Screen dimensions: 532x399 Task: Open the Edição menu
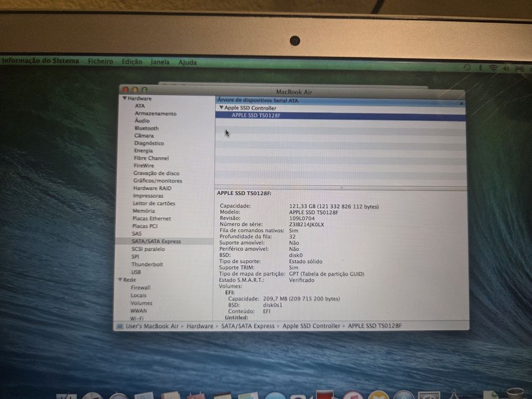pos(132,62)
